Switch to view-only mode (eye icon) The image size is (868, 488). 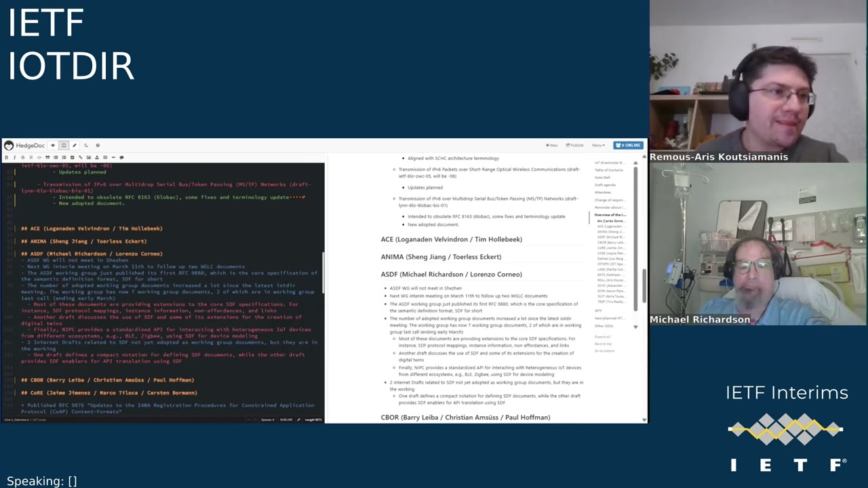tap(53, 145)
